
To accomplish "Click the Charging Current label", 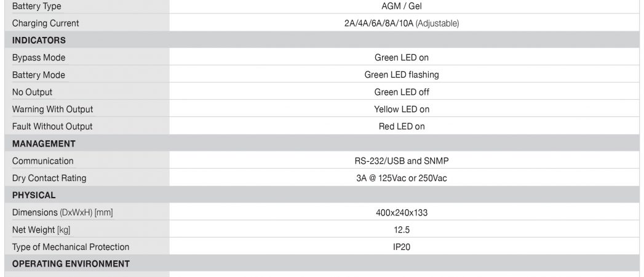I will click(x=46, y=23).
